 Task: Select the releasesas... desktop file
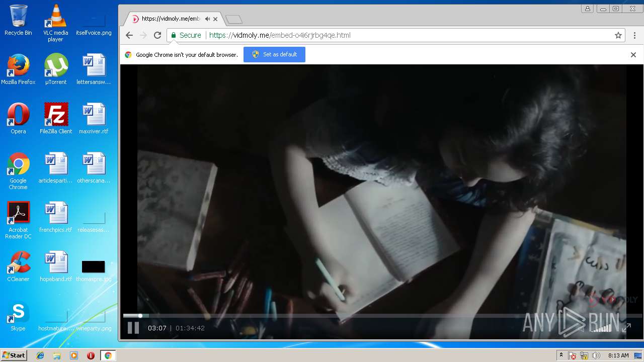pos(94,222)
